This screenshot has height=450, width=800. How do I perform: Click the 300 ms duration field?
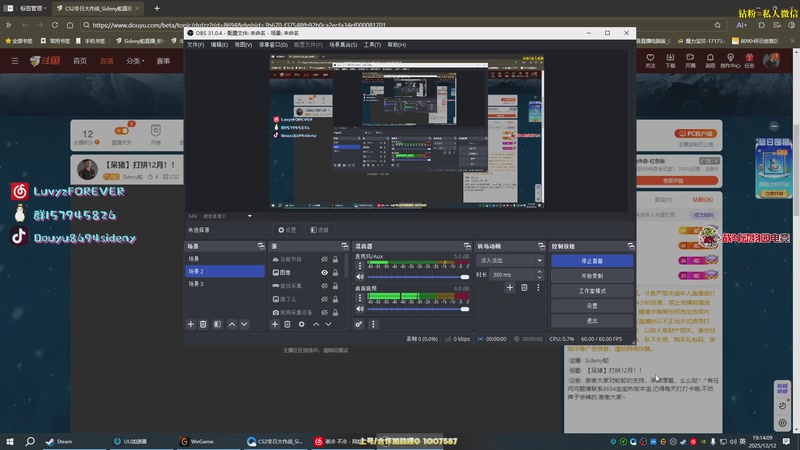pyautogui.click(x=513, y=274)
